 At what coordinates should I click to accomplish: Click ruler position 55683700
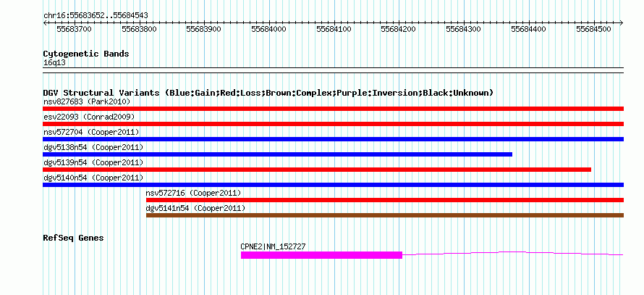click(74, 29)
